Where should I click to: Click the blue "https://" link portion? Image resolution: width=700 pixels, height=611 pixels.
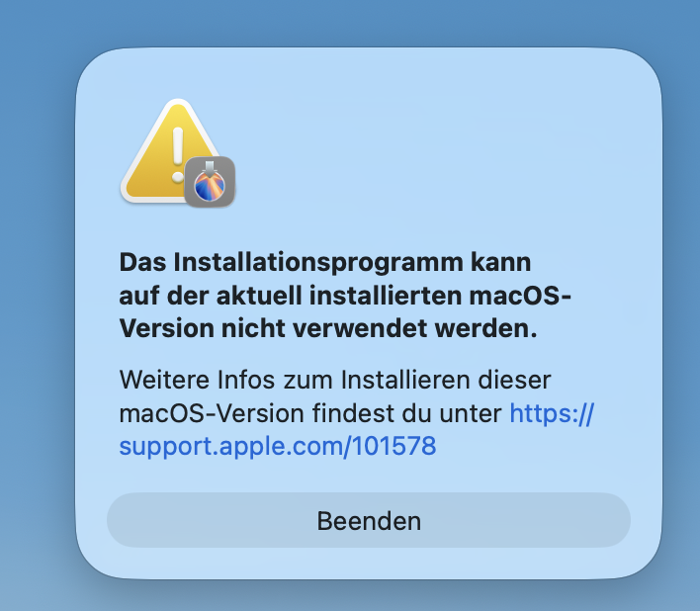coord(552,413)
